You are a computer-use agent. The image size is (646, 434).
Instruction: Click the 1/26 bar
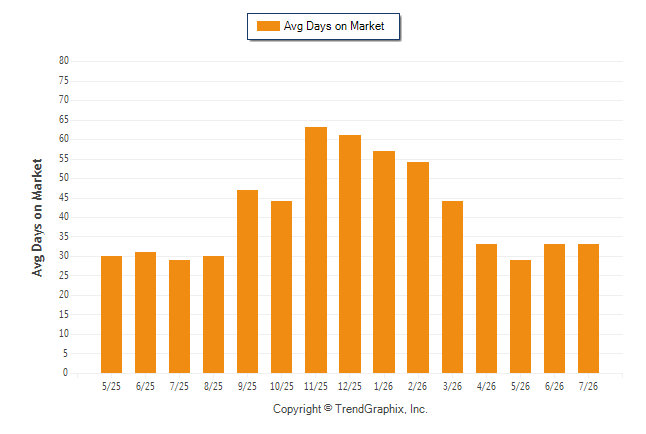[384, 262]
